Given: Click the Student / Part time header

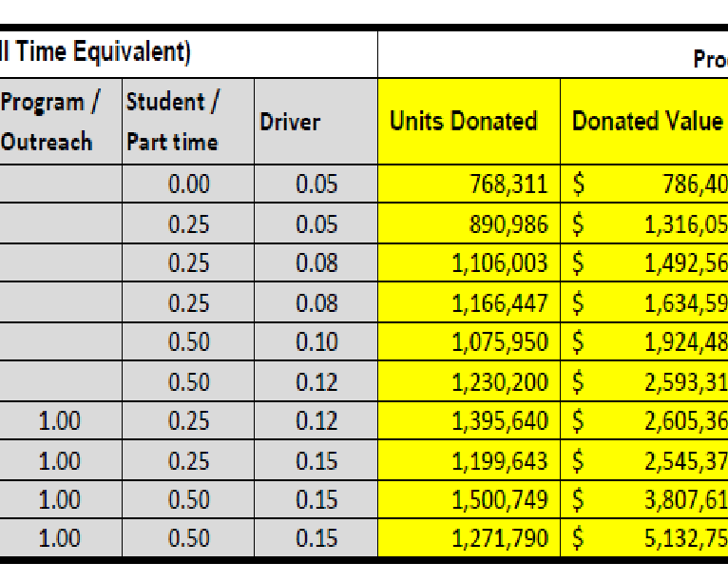Looking at the screenshot, I should (188, 122).
